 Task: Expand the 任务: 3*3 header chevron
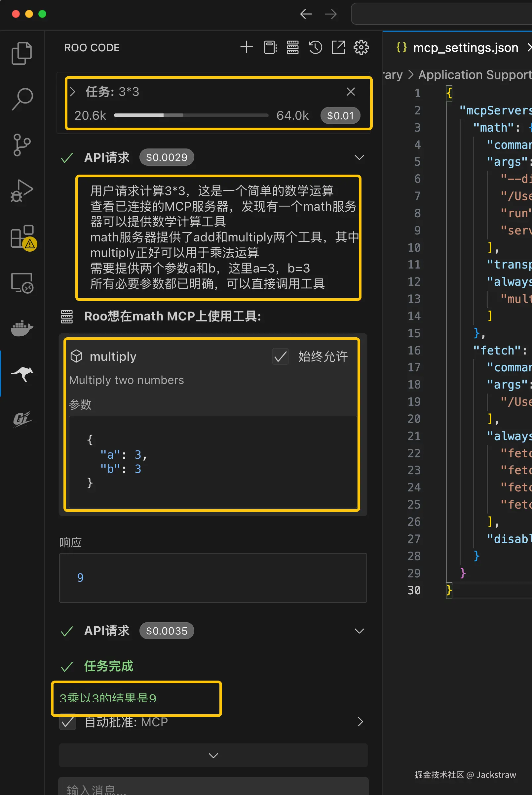(73, 91)
